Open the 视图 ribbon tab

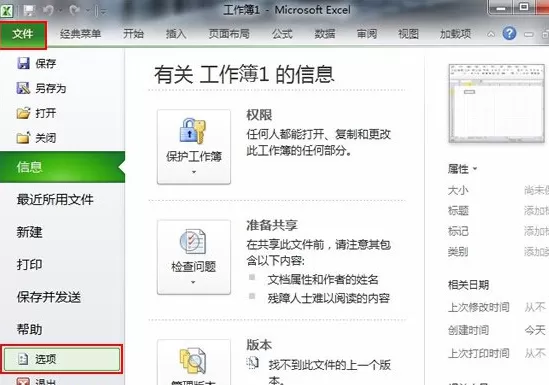click(x=408, y=34)
